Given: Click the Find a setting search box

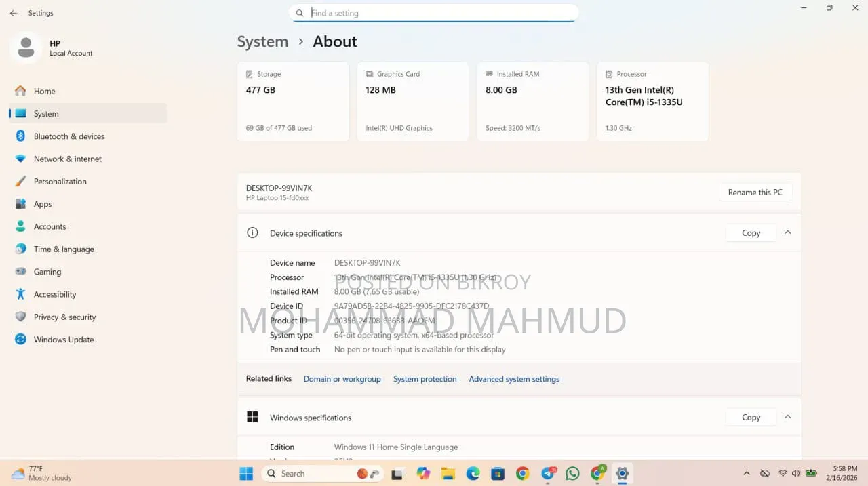Looking at the screenshot, I should point(434,13).
